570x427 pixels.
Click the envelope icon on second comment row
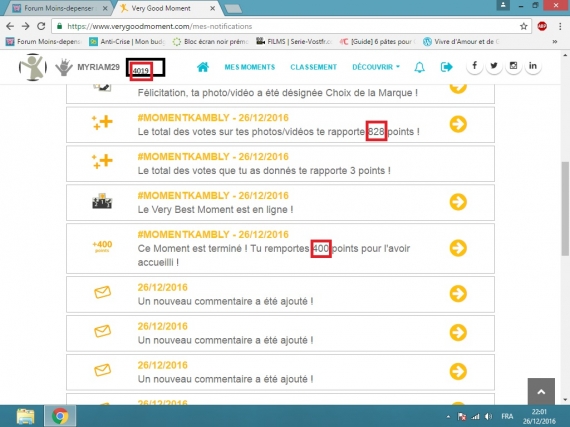click(x=103, y=331)
